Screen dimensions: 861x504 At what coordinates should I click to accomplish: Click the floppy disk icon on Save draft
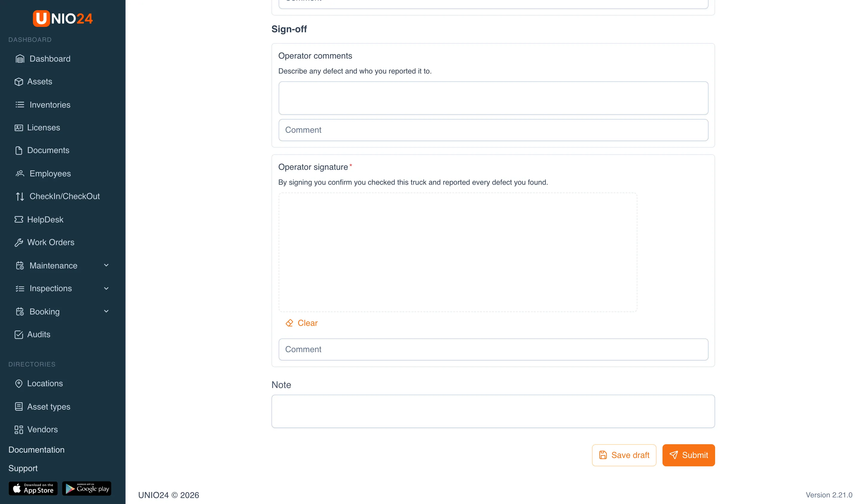[603, 455]
